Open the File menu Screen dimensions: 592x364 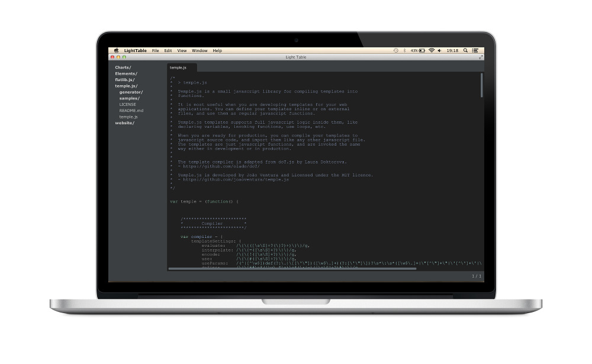(x=156, y=50)
